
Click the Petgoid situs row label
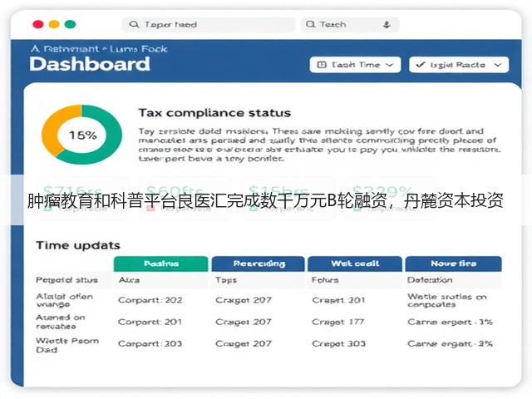coord(66,280)
